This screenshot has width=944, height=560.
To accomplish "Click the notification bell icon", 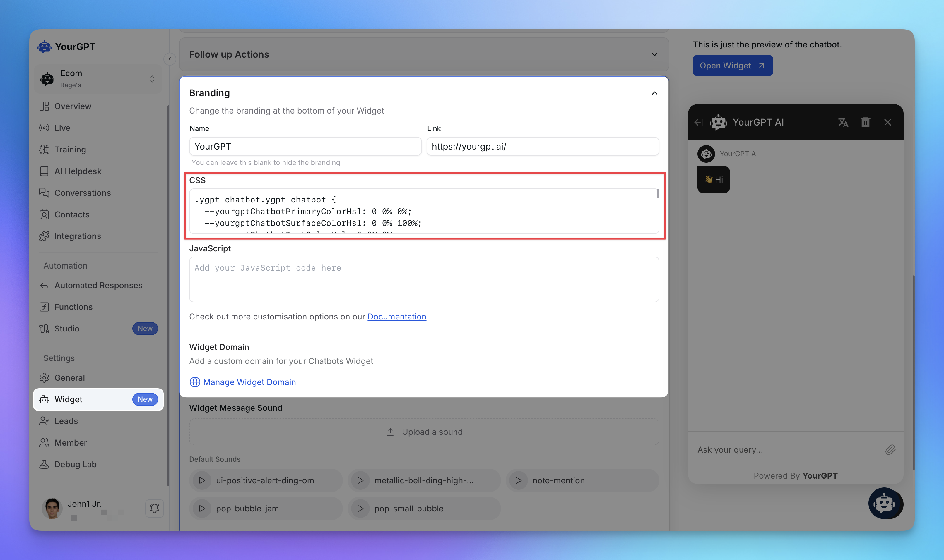I will (154, 508).
